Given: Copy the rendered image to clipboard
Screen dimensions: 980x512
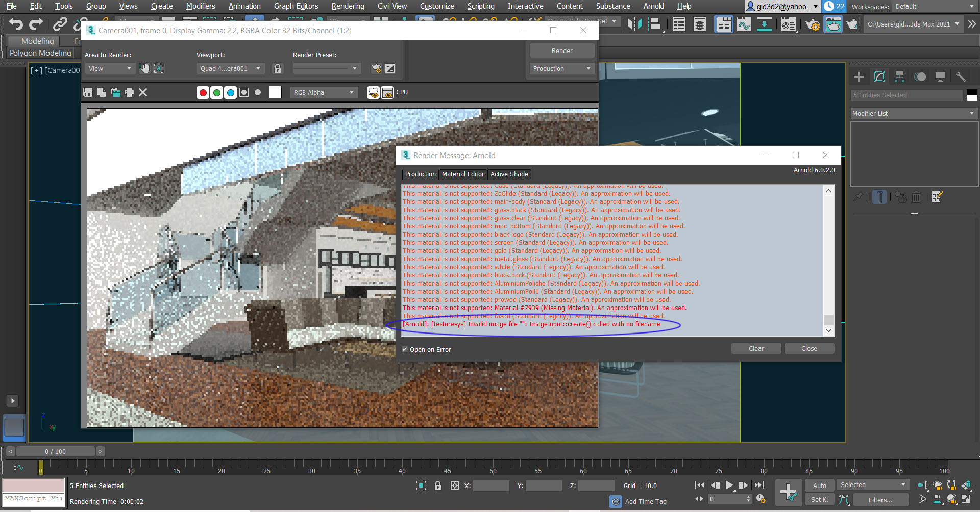Looking at the screenshot, I should pyautogui.click(x=102, y=92).
